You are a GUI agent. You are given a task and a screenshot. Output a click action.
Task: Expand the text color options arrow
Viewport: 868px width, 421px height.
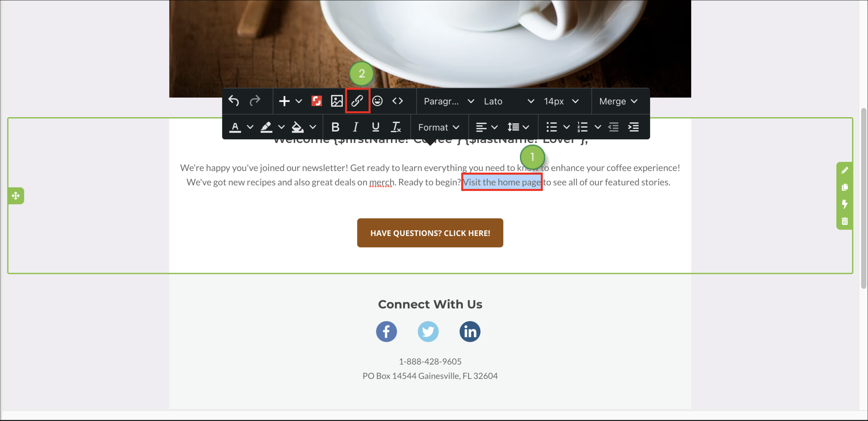pyautogui.click(x=250, y=127)
